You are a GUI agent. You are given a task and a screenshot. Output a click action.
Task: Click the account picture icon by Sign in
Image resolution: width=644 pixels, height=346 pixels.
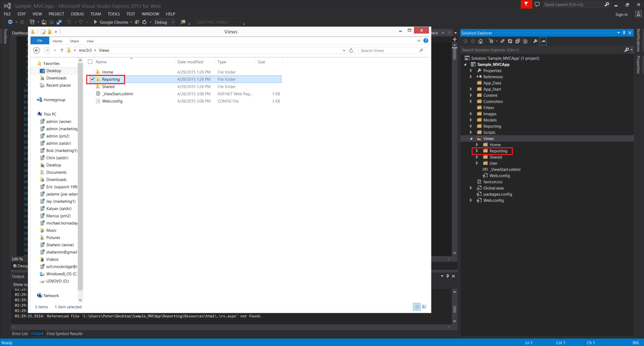tap(638, 14)
